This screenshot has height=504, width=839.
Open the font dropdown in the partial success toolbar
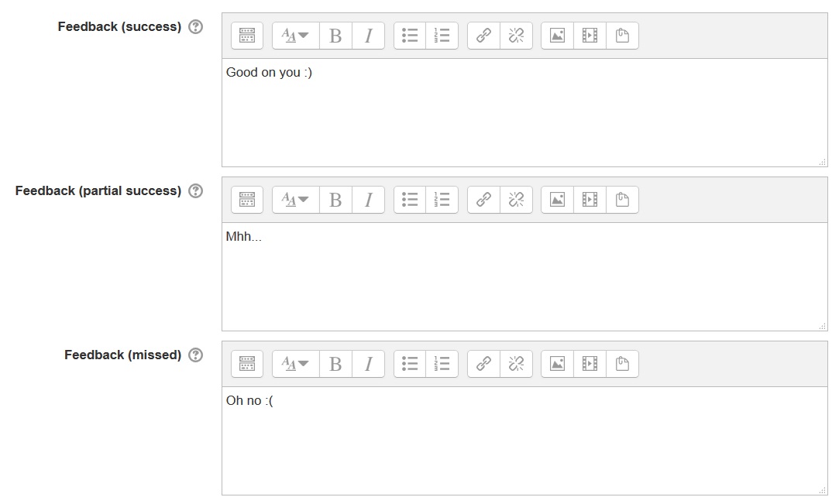[x=294, y=199]
